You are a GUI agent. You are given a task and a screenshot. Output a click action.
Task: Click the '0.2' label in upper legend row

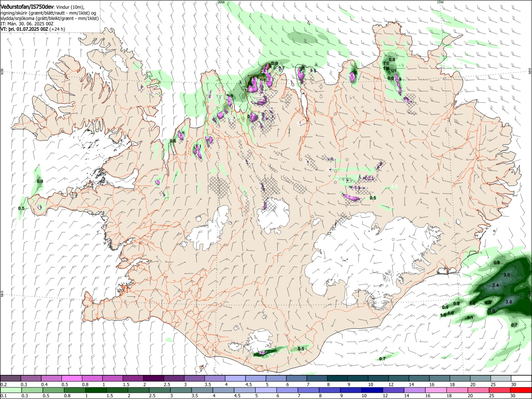pos(4,384)
